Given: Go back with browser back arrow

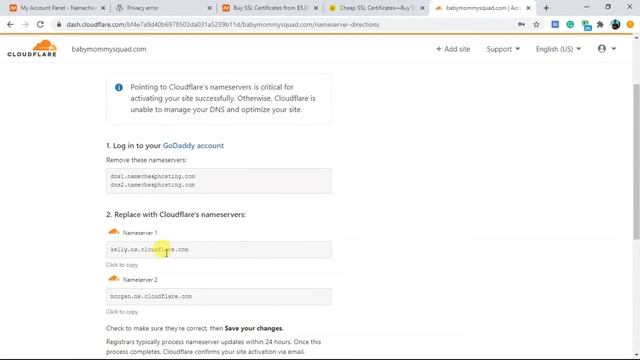Looking at the screenshot, I should (10, 24).
